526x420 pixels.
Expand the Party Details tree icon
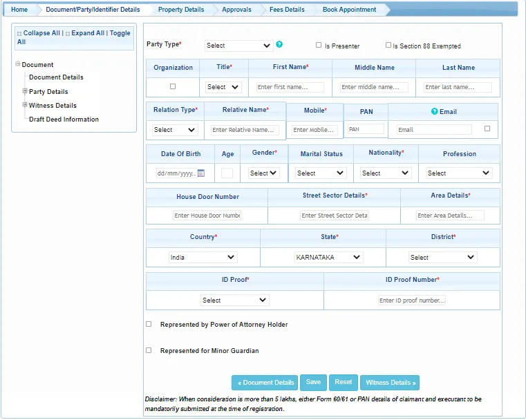(25, 91)
